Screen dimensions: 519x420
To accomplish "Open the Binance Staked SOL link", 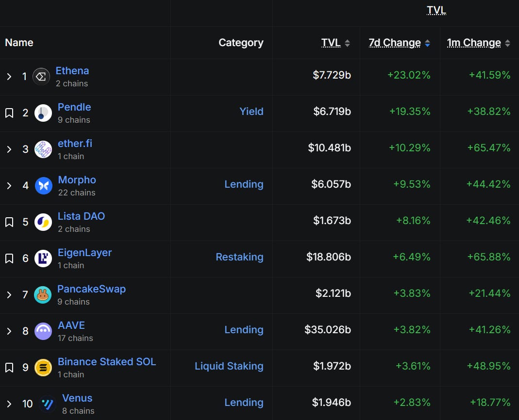I will tap(107, 362).
